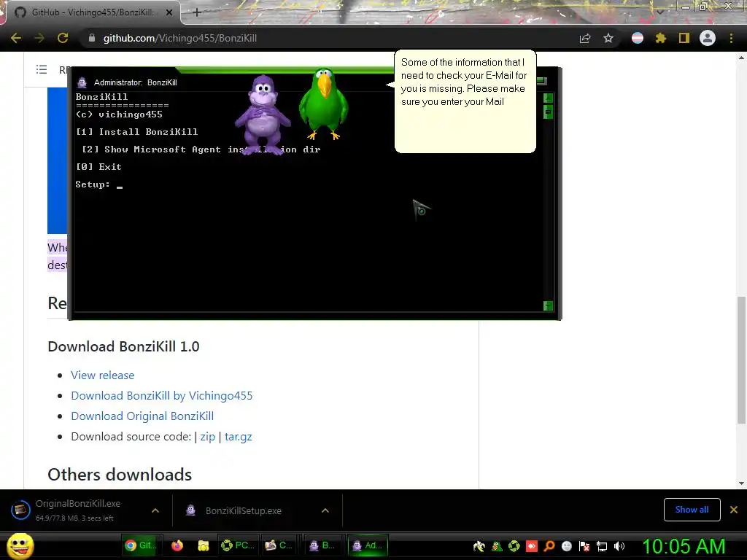Click the '[1] Install BonziKill' console line
Screen dimensions: 747x560
(136, 132)
